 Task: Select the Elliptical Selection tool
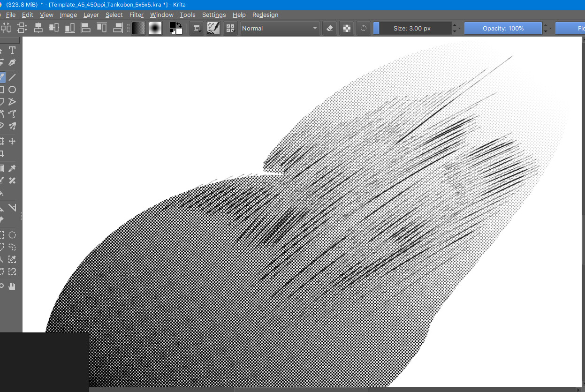(x=12, y=235)
